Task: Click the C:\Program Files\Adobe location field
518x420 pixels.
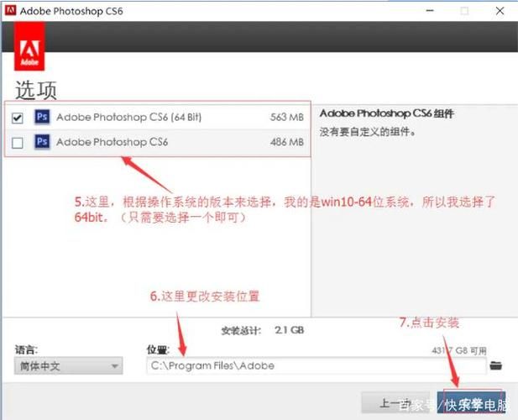Action: 317,365
